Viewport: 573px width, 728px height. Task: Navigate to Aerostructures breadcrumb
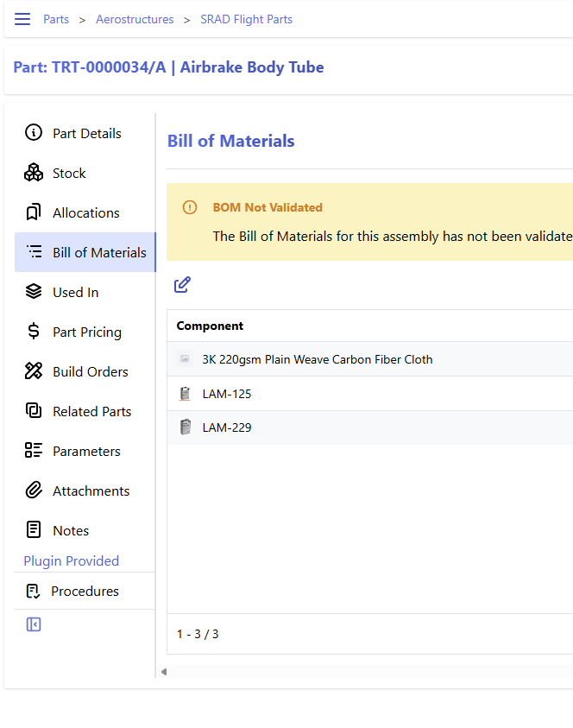(135, 20)
